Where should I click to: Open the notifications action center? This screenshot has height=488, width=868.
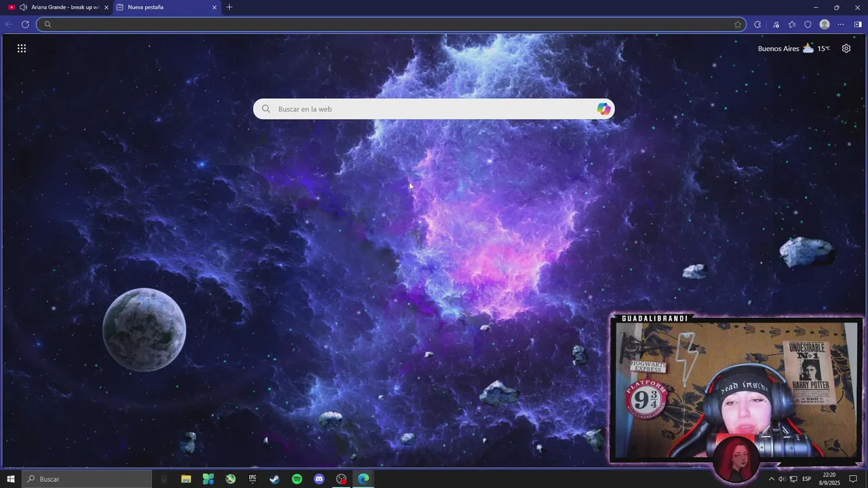pos(854,479)
